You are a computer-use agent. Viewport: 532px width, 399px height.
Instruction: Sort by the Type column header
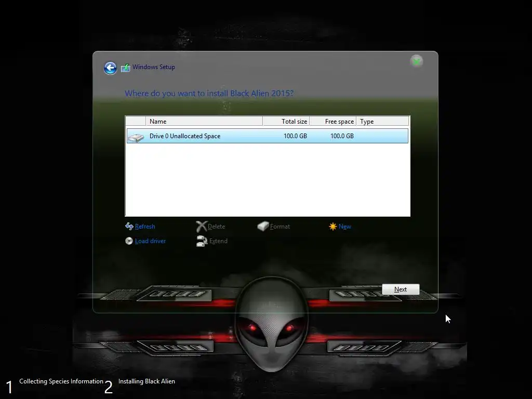coord(382,122)
